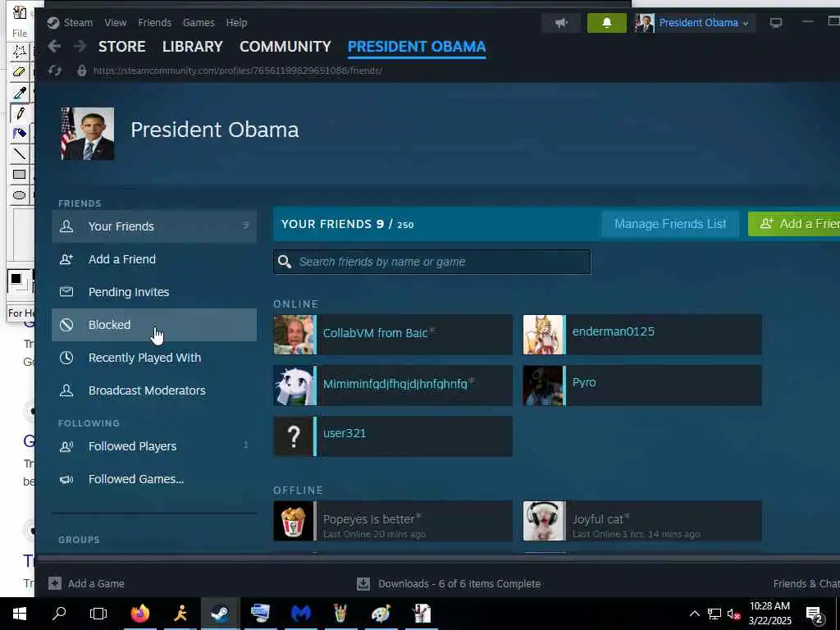Go to the STORE tab

pyautogui.click(x=121, y=47)
